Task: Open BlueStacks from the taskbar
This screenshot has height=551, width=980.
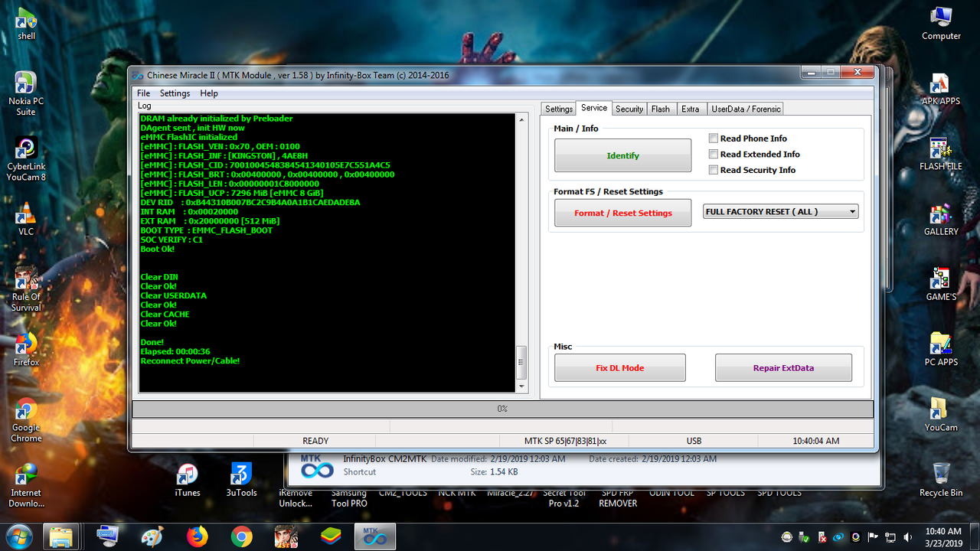Action: [x=331, y=536]
